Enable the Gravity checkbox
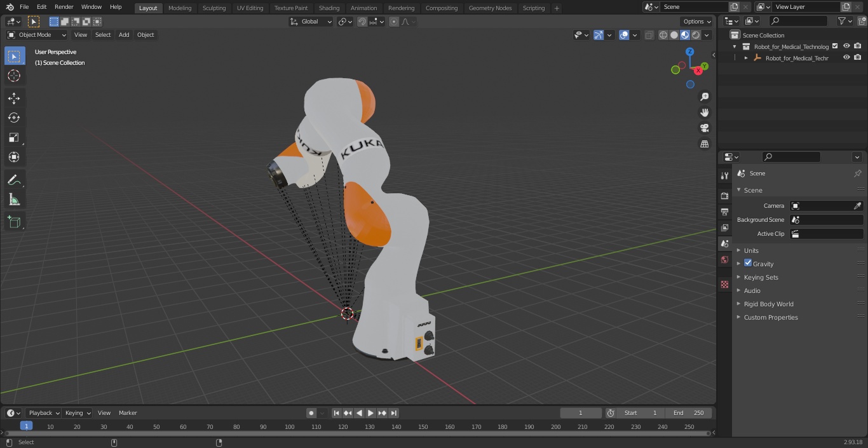 (x=748, y=263)
